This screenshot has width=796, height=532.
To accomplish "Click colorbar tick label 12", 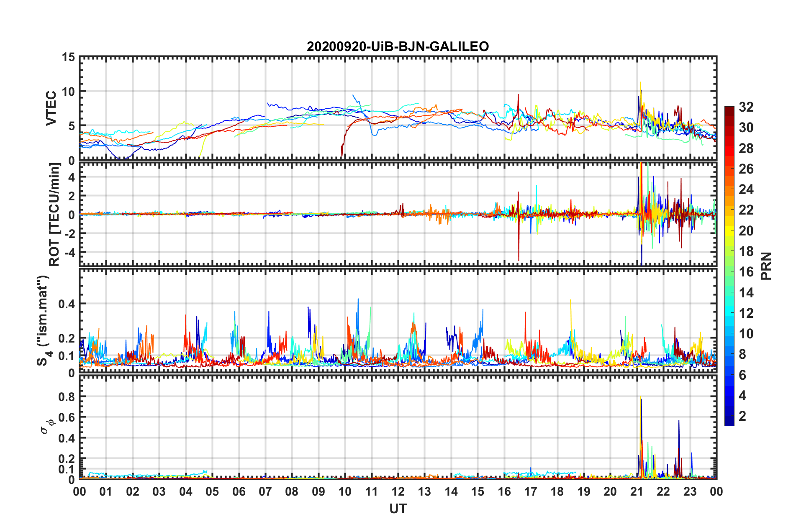I will (x=746, y=313).
